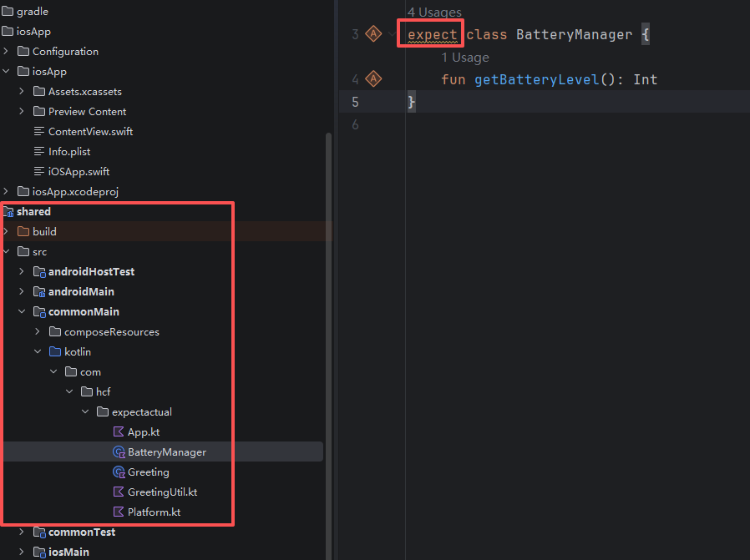The height and width of the screenshot is (560, 750).
Task: Expand the androidHostTest source set
Action: [22, 271]
